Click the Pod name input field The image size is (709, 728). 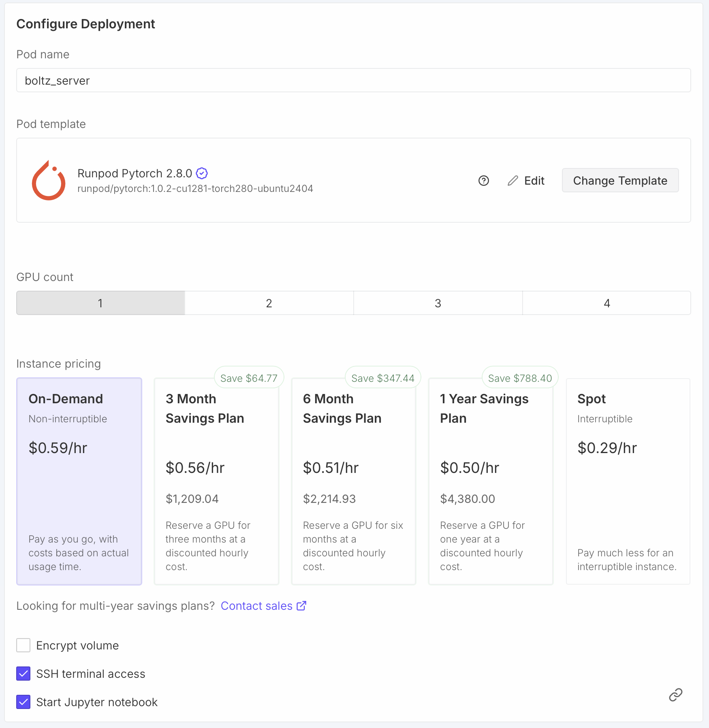click(x=353, y=81)
